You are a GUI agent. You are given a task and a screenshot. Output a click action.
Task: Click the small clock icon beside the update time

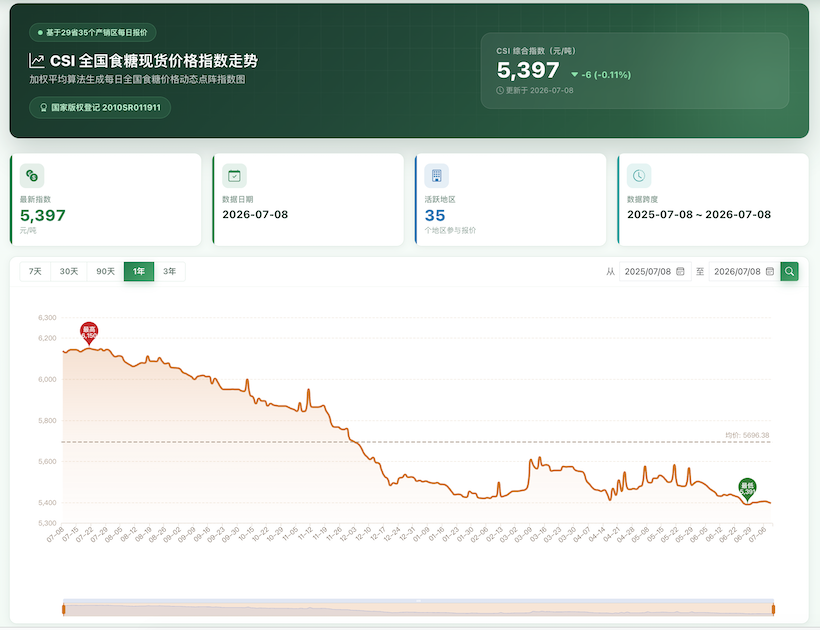click(500, 90)
